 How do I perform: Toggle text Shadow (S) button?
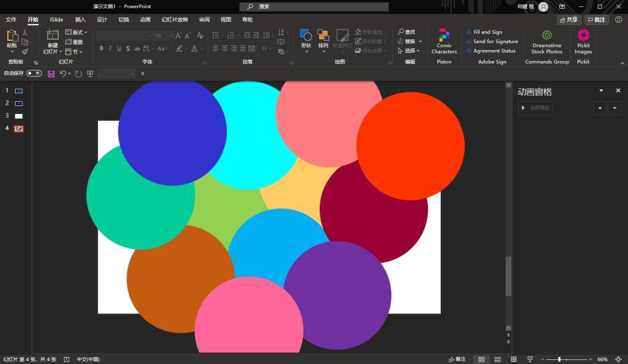click(128, 48)
